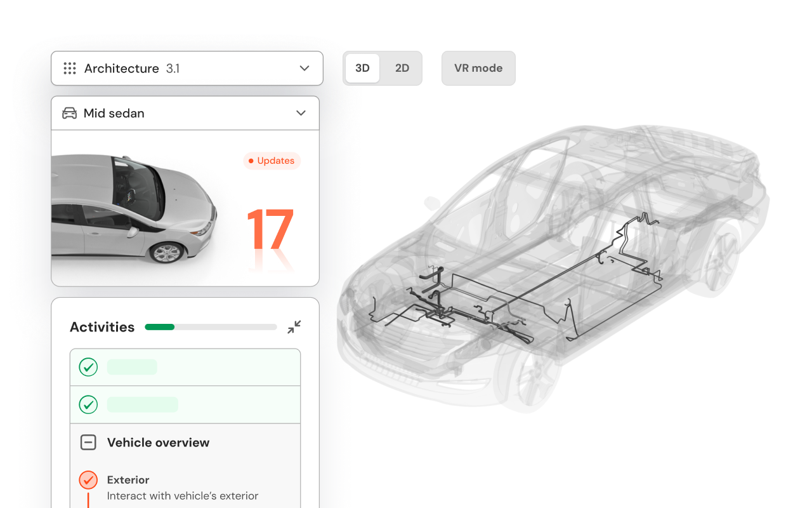Switch to 3D view
Screen dimensions: 812x508
[362, 68]
